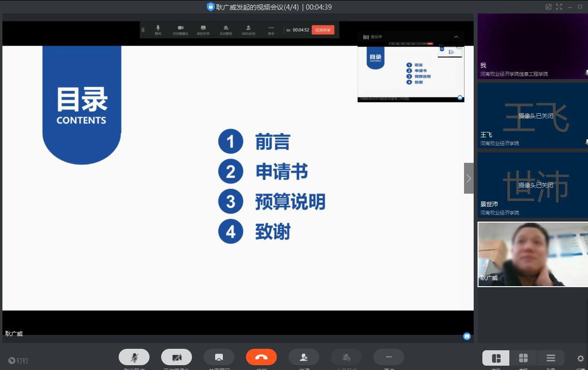Select 王飞's participant tile
The image size is (588, 370).
[x=533, y=116]
